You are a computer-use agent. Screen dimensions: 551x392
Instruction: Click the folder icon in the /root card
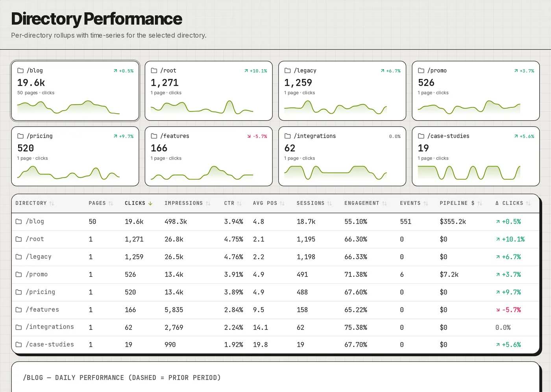154,70
